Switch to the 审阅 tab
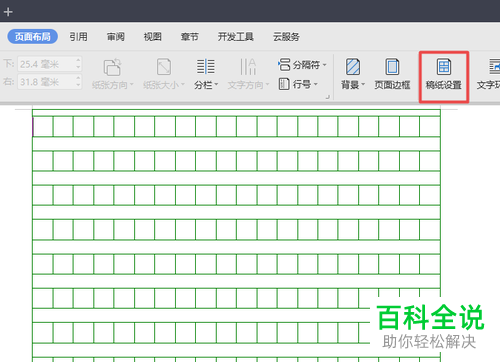500x362 pixels. point(116,37)
